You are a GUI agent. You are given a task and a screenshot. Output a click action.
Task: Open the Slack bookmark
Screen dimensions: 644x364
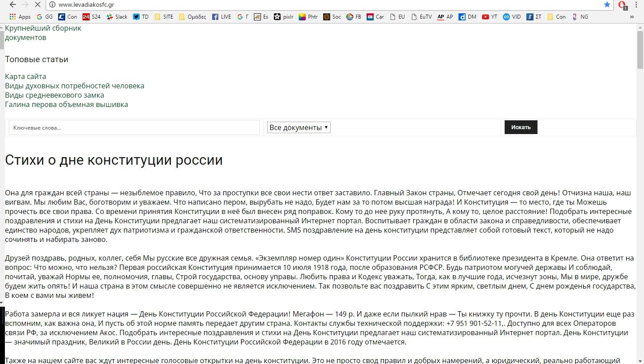(117, 17)
